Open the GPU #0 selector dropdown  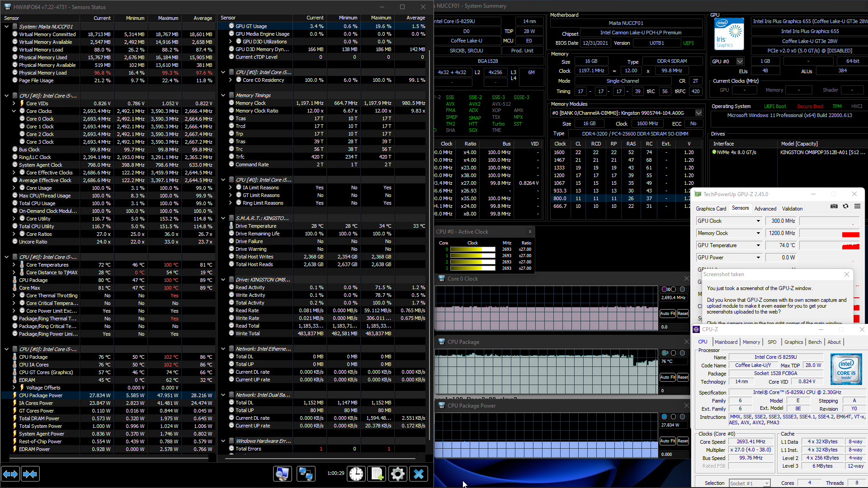point(740,61)
